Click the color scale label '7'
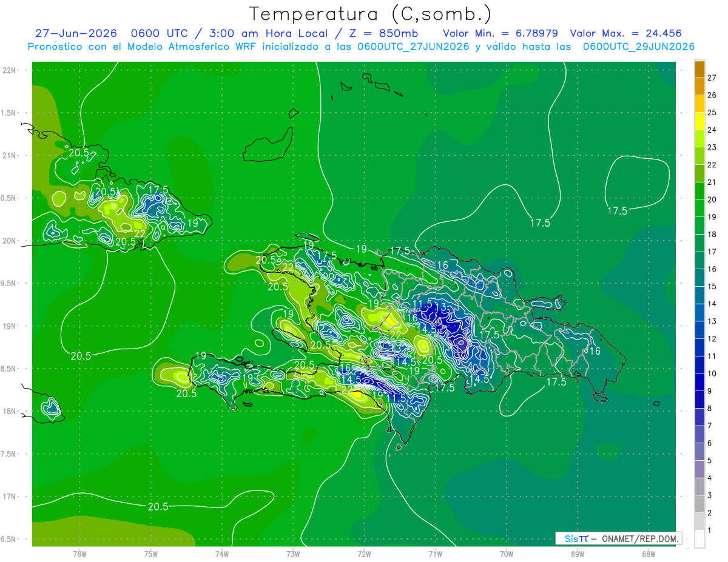The width and height of the screenshot is (728, 562). (x=710, y=426)
